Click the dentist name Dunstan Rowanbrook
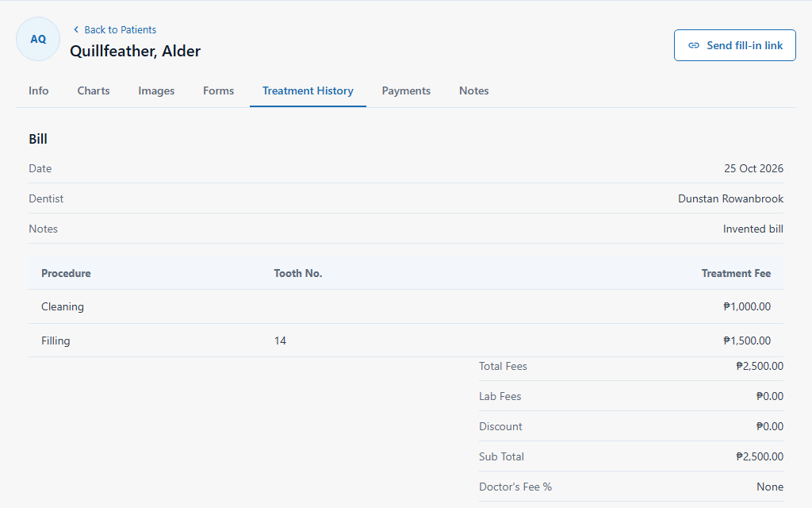 click(730, 198)
